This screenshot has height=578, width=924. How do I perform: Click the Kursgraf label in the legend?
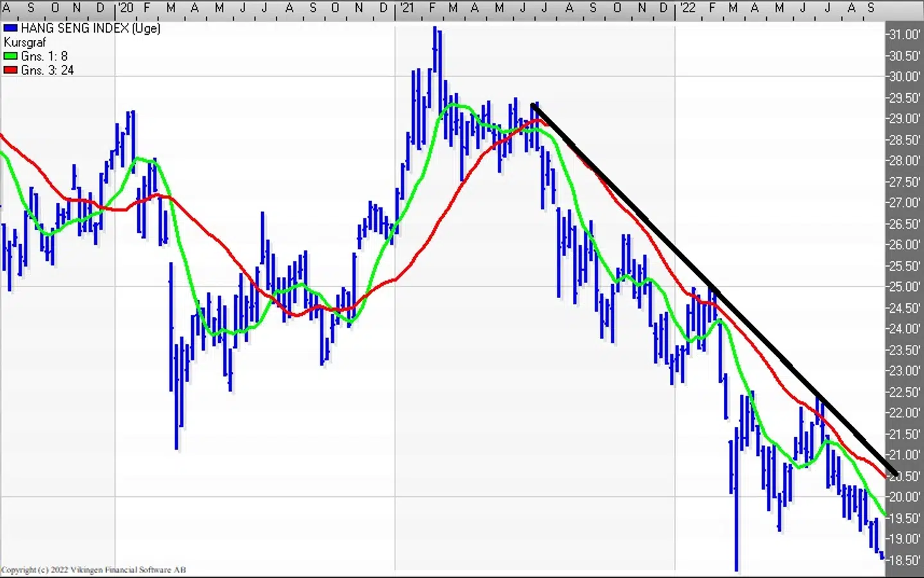(x=25, y=42)
